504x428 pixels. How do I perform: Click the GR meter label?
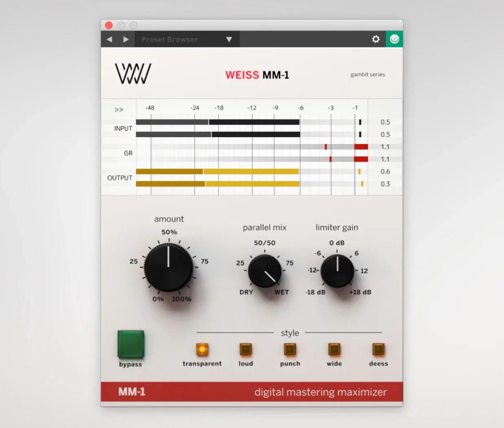128,153
